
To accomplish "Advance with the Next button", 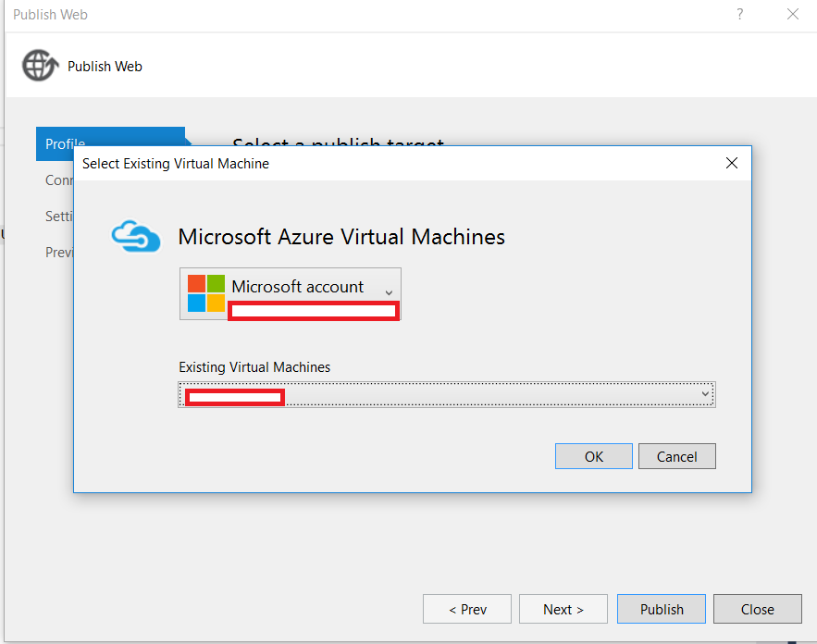I will (x=563, y=609).
